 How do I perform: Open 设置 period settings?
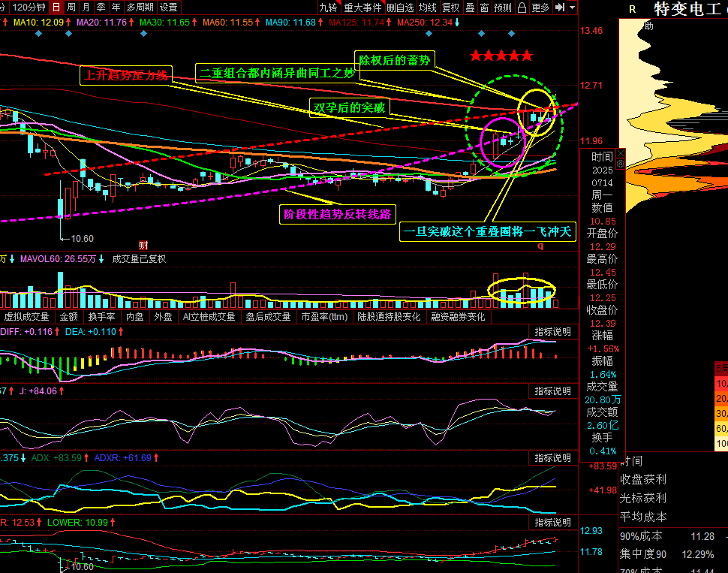(x=169, y=8)
